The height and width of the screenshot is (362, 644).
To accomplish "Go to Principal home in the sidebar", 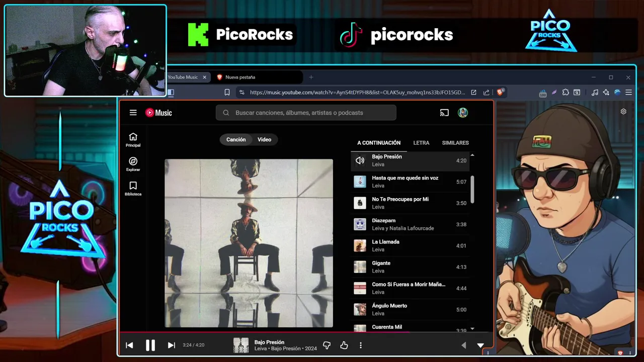I will (133, 140).
